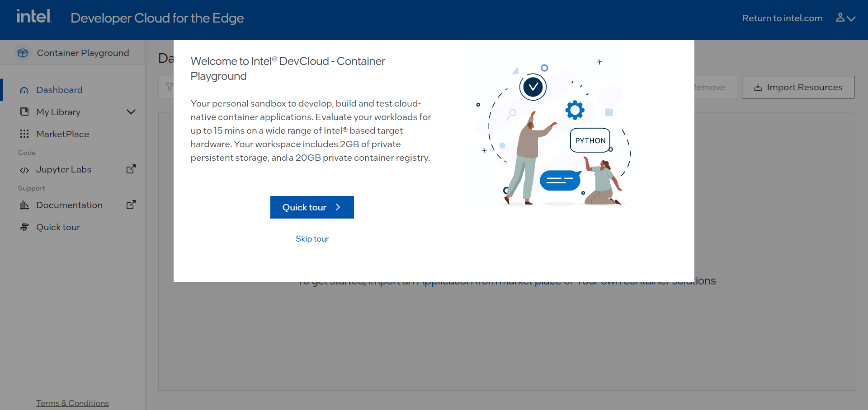Open the account dropdown arrow in header

(851, 19)
